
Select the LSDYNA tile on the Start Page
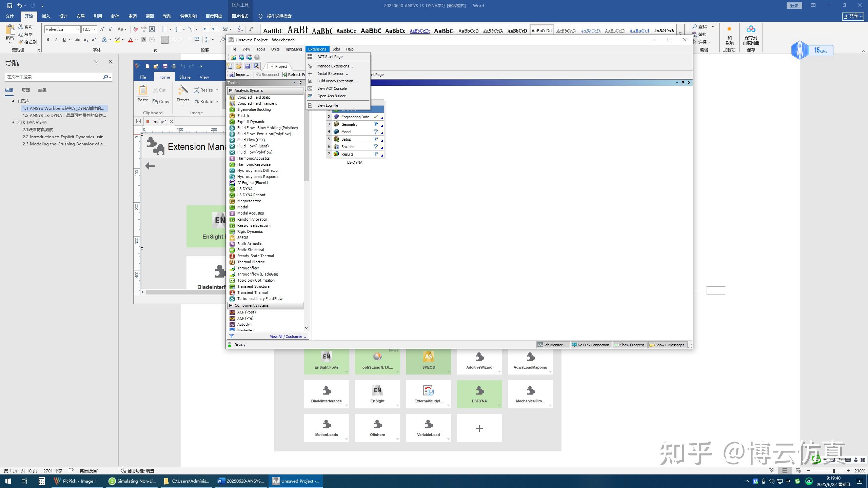point(479,394)
